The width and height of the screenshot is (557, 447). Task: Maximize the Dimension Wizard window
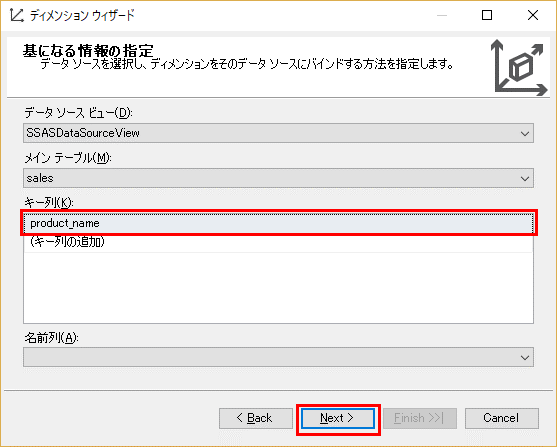pyautogui.click(x=487, y=15)
